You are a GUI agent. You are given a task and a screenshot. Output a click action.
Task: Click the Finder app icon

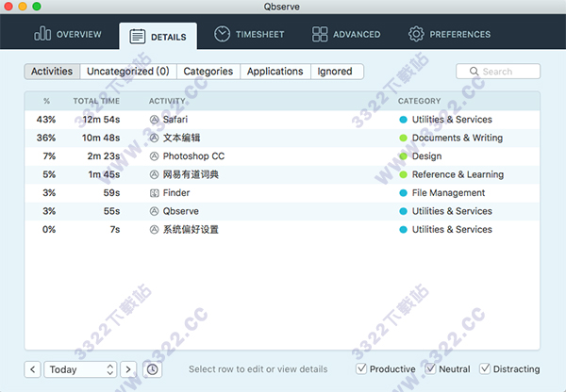click(154, 193)
